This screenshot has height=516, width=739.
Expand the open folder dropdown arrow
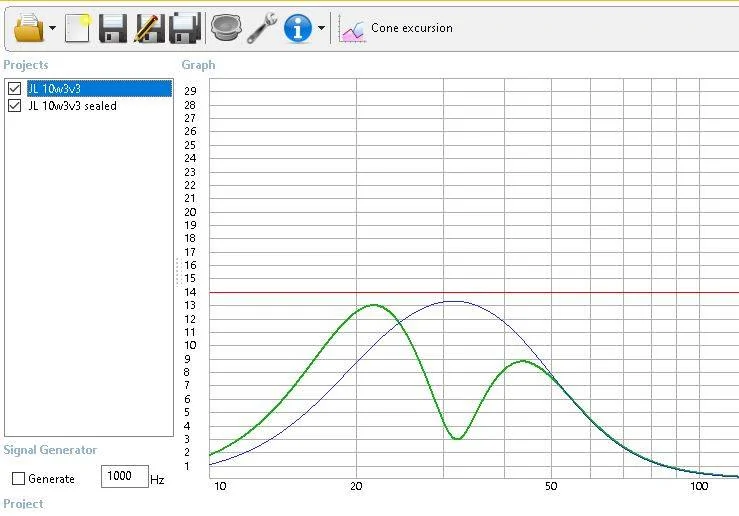52,28
